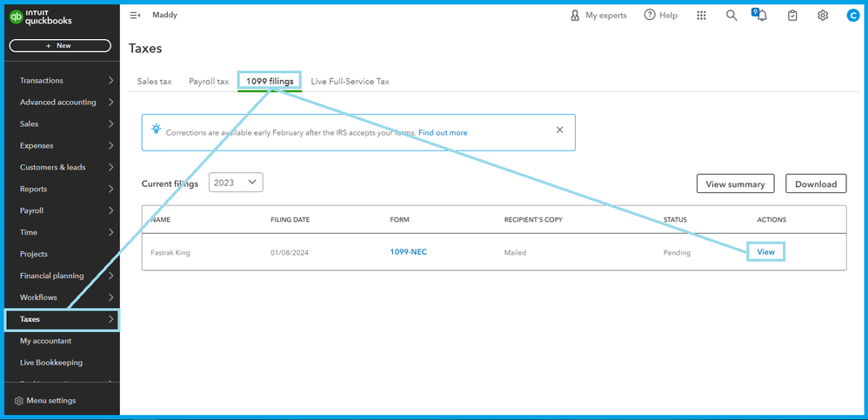
Task: Click the Taxes page heading
Action: [145, 49]
